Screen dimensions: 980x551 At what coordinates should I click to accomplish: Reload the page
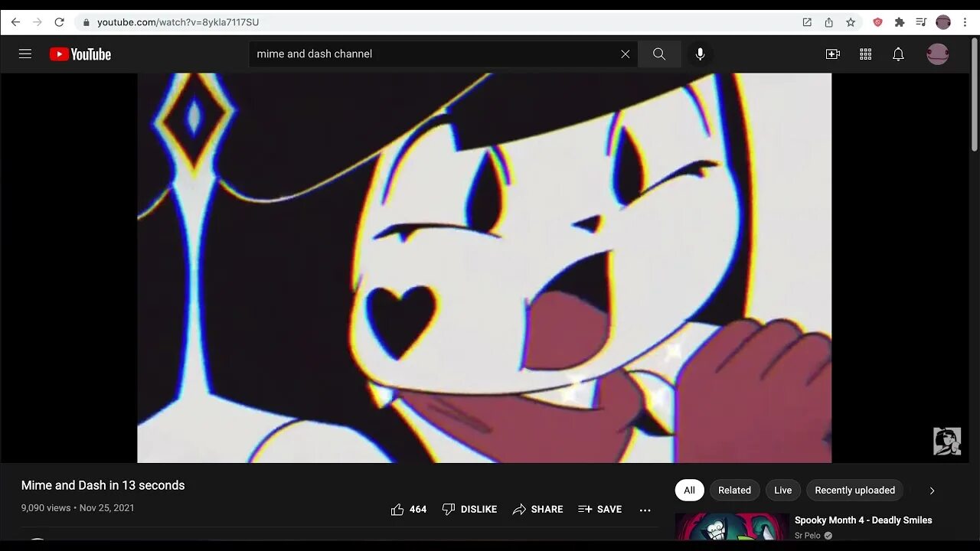[59, 22]
